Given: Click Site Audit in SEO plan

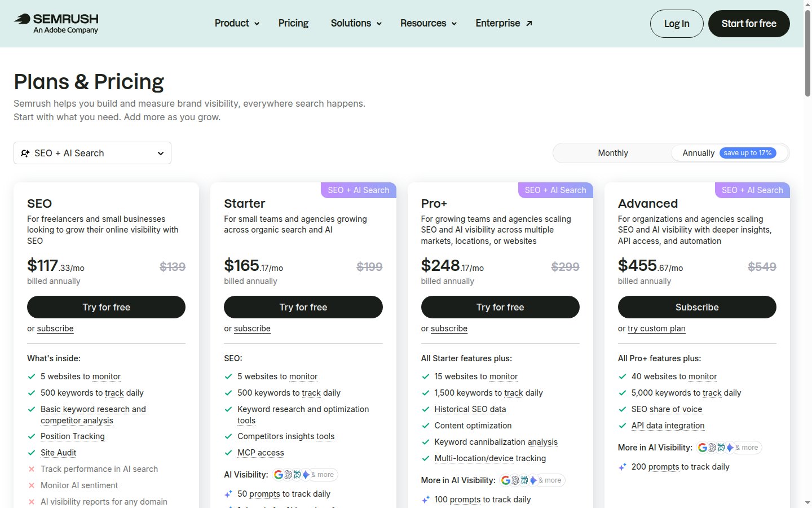Looking at the screenshot, I should pos(58,453).
